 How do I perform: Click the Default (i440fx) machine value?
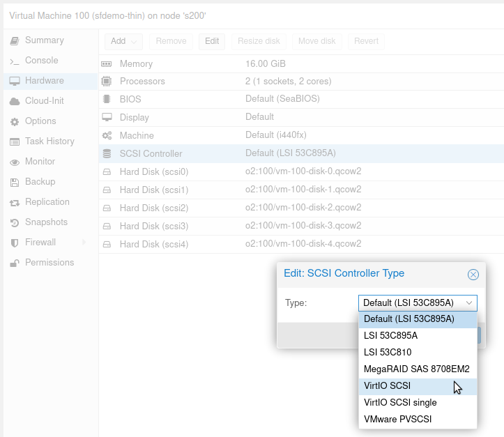click(276, 135)
